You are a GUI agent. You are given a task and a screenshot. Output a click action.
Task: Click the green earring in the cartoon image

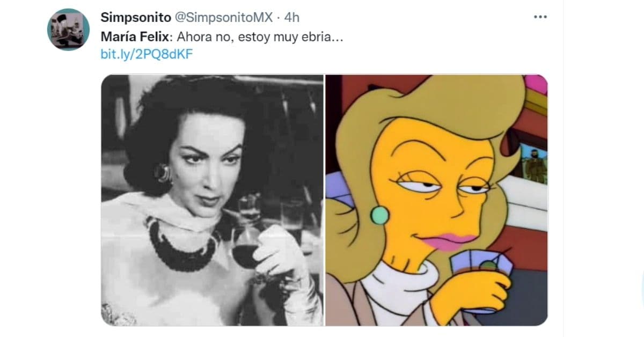[x=379, y=215]
